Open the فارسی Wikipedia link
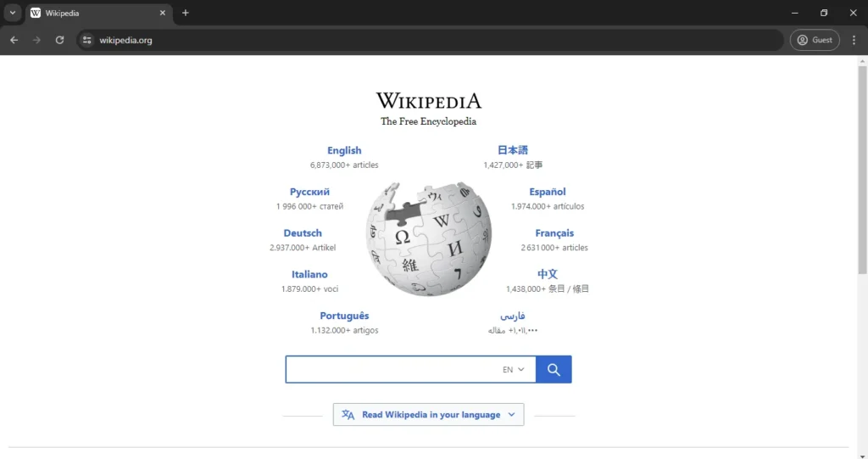This screenshot has height=459, width=868. click(x=513, y=316)
